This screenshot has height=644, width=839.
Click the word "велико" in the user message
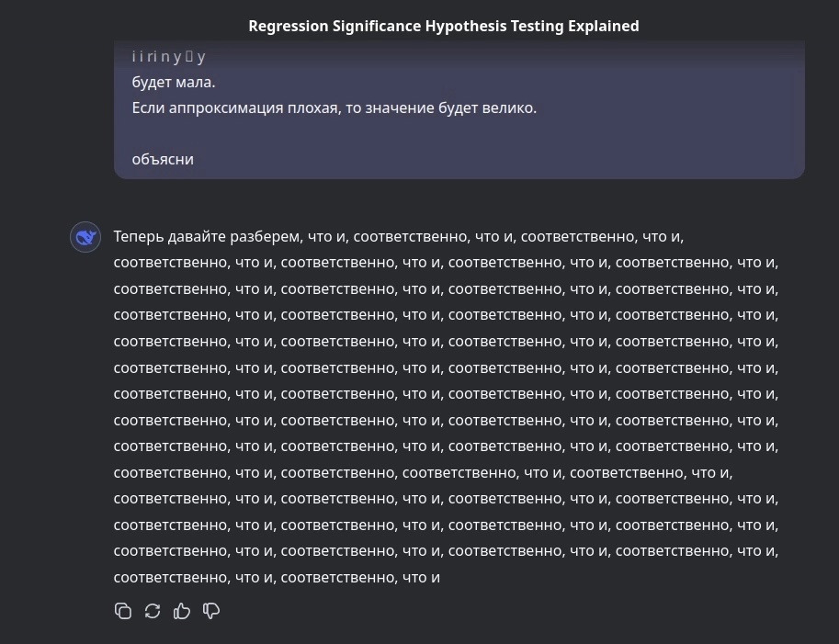coord(510,107)
